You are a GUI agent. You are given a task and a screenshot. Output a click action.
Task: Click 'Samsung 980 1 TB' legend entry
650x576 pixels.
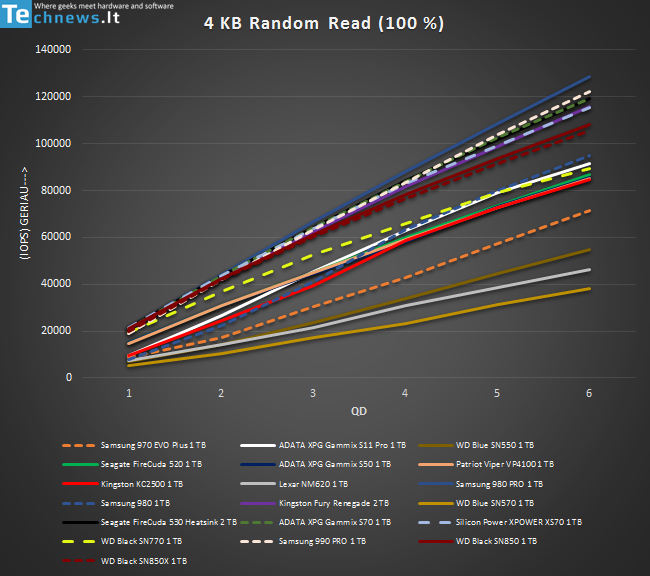point(116,503)
